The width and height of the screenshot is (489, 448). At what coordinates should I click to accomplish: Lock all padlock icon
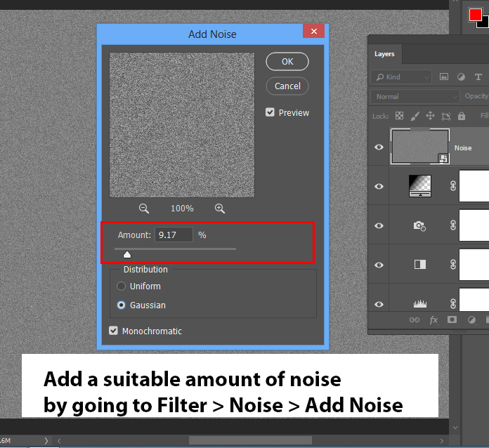(x=462, y=116)
